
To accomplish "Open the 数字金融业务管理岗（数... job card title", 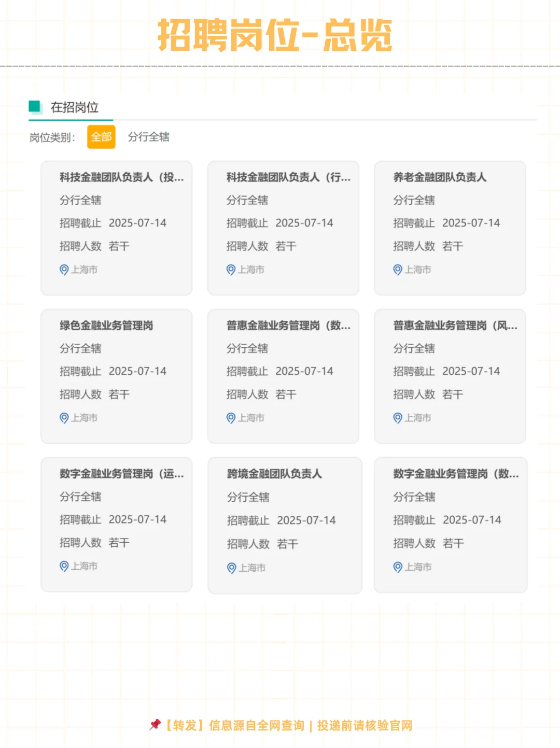I will pyautogui.click(x=456, y=474).
